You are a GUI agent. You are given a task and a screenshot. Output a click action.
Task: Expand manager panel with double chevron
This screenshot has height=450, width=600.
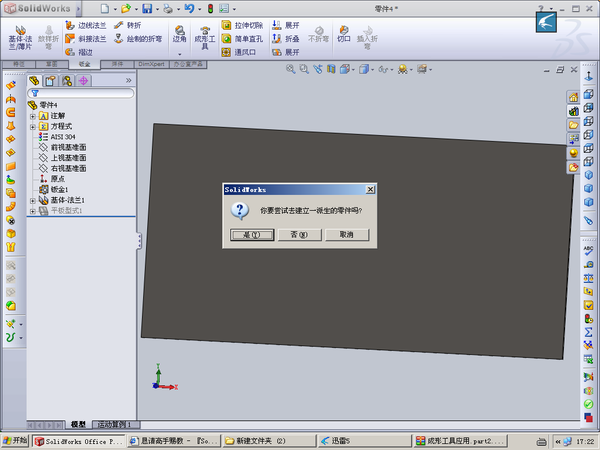pyautogui.click(x=129, y=80)
